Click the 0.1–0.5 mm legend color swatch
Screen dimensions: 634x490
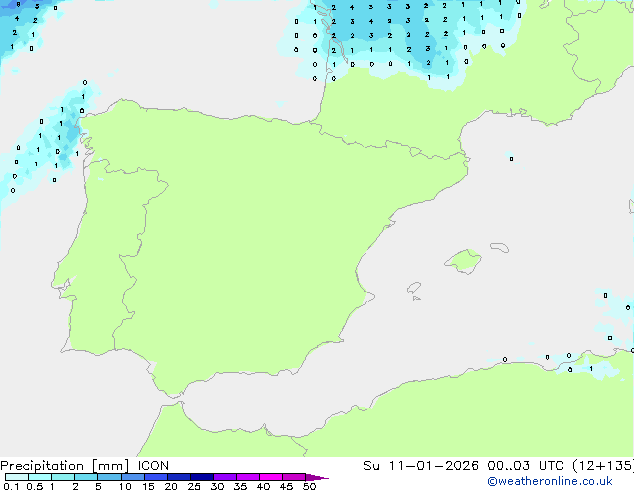pos(17,477)
